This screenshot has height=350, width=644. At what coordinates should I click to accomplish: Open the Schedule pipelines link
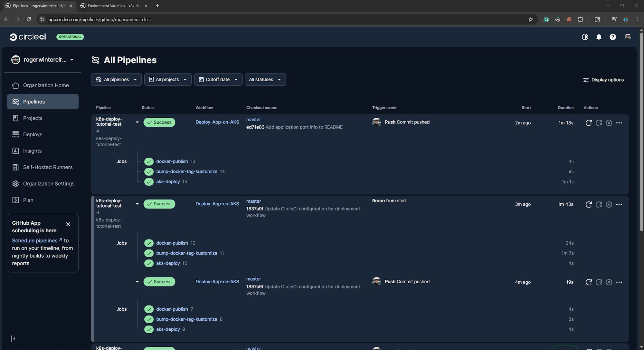[34, 240]
